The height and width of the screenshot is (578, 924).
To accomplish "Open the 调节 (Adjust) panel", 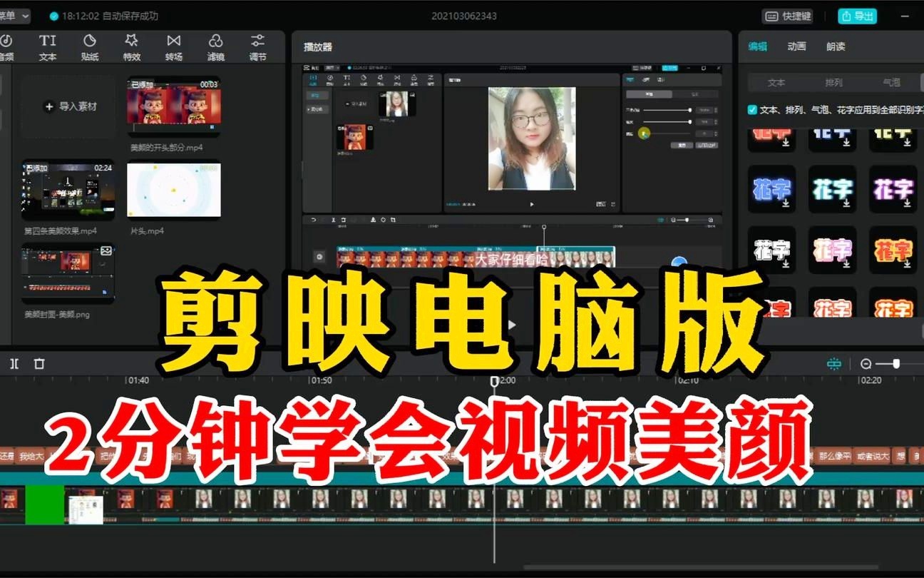I will coord(257,48).
